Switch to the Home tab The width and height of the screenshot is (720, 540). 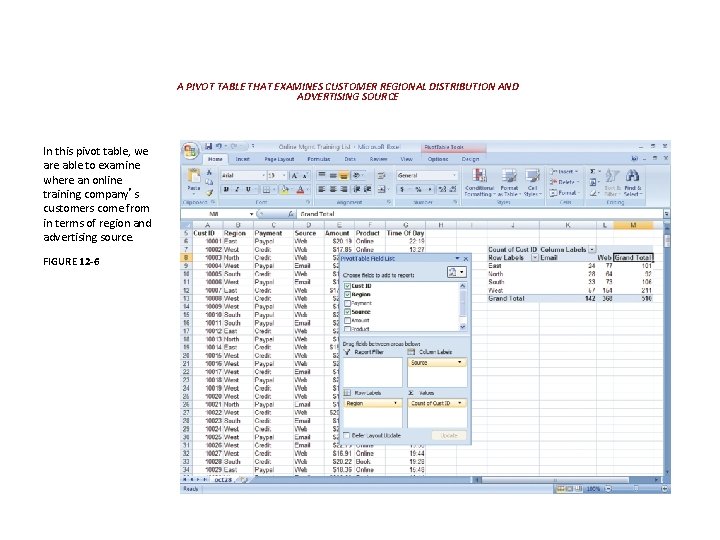point(215,159)
